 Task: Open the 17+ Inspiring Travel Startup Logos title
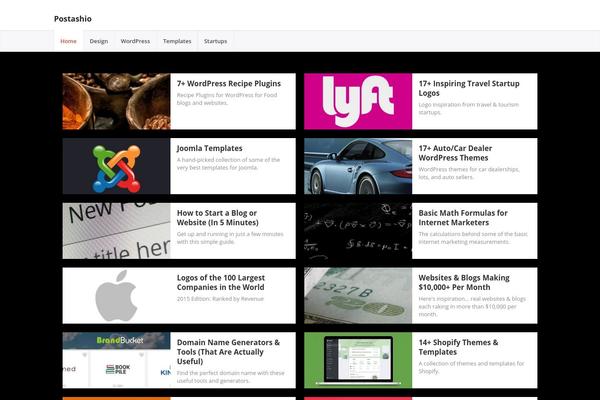[x=469, y=88]
